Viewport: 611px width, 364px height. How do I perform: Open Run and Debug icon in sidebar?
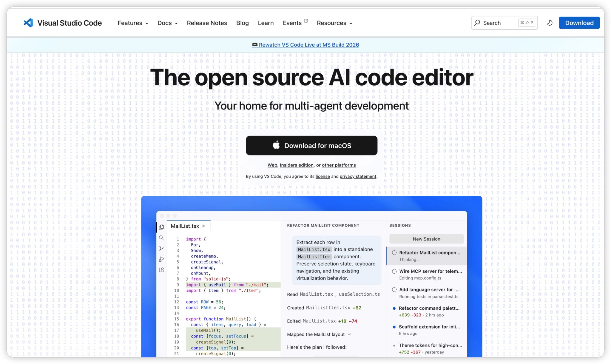(161, 259)
